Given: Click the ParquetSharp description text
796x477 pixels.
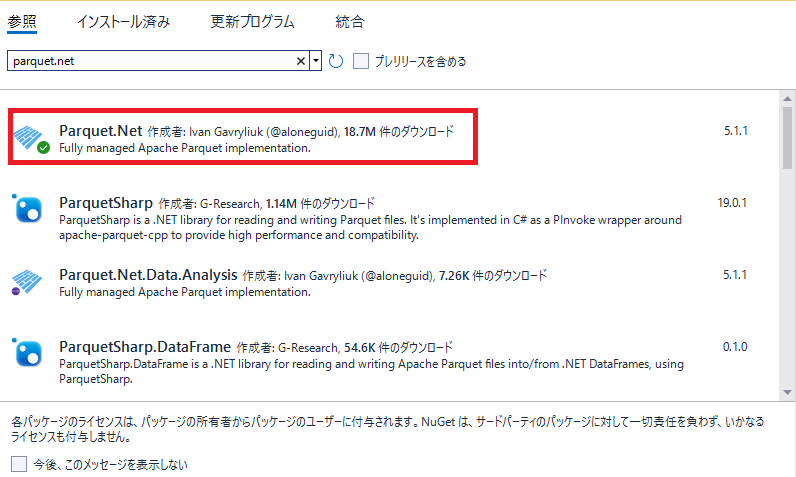Looking at the screenshot, I should tap(370, 227).
